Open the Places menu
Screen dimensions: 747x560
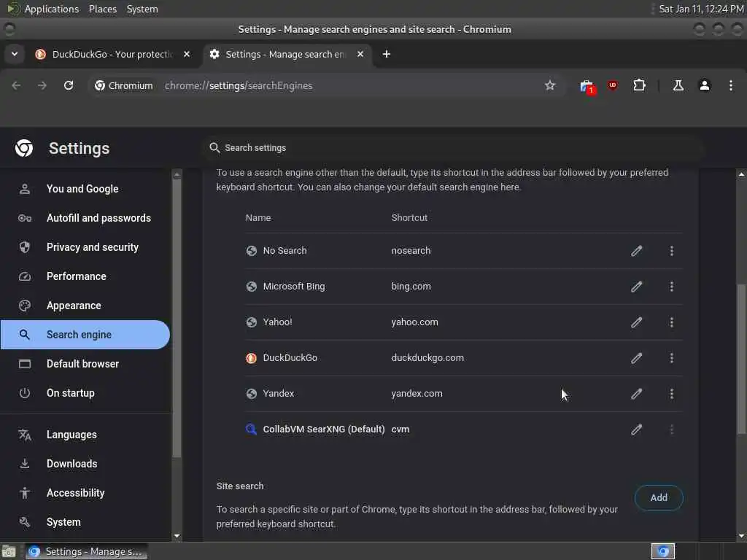103,9
